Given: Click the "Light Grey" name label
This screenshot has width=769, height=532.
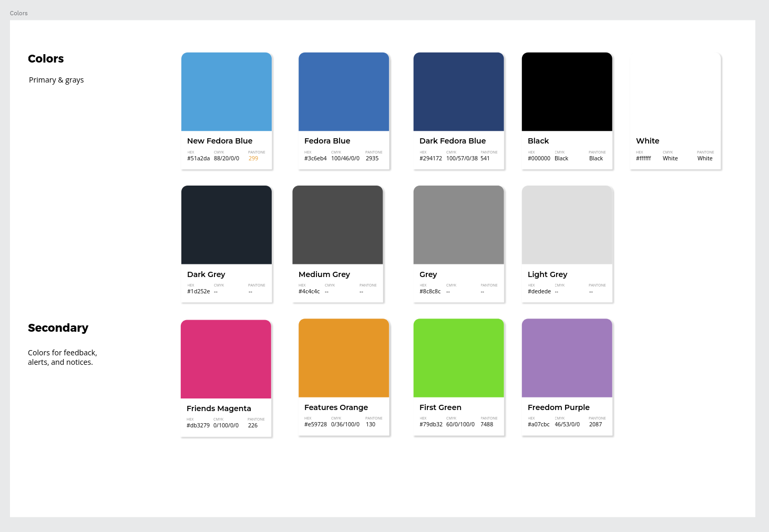Looking at the screenshot, I should tap(548, 274).
